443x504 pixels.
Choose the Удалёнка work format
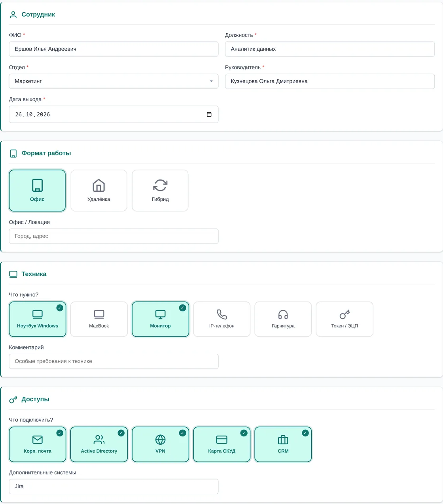coord(99,191)
